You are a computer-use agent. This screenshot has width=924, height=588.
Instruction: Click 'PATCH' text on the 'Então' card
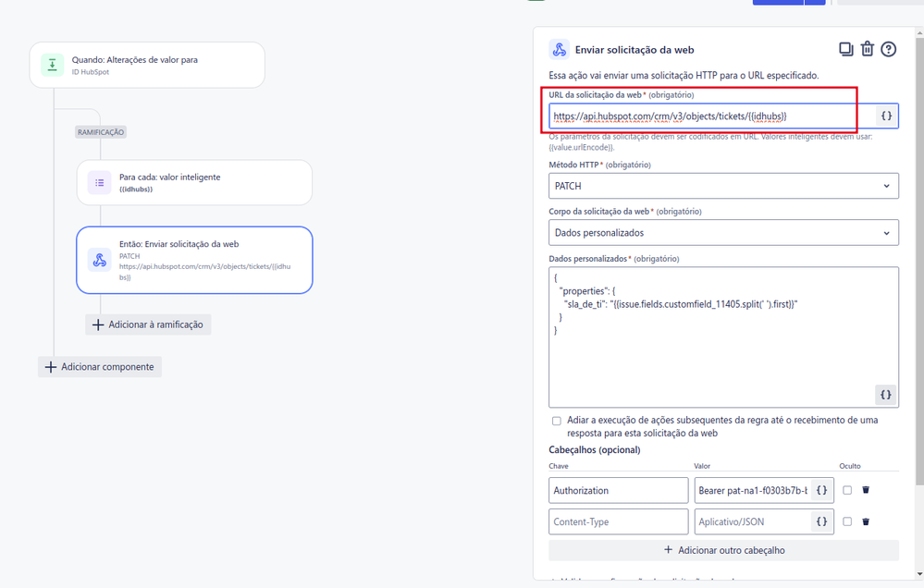click(x=129, y=256)
